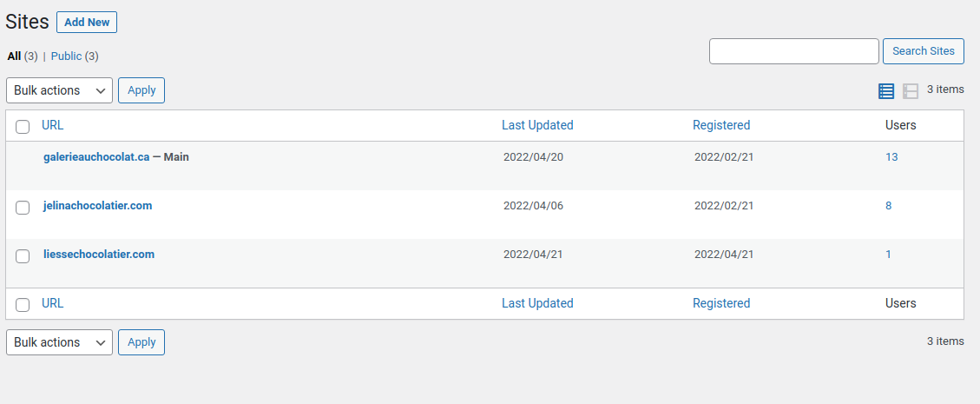Select the liessechocolatier.com row checkbox

point(23,255)
